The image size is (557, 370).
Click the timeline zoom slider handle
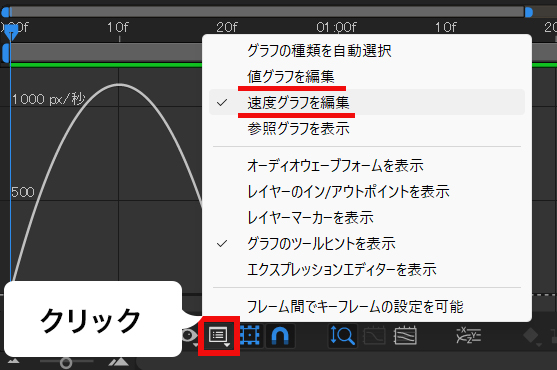pyautogui.click(x=66, y=363)
